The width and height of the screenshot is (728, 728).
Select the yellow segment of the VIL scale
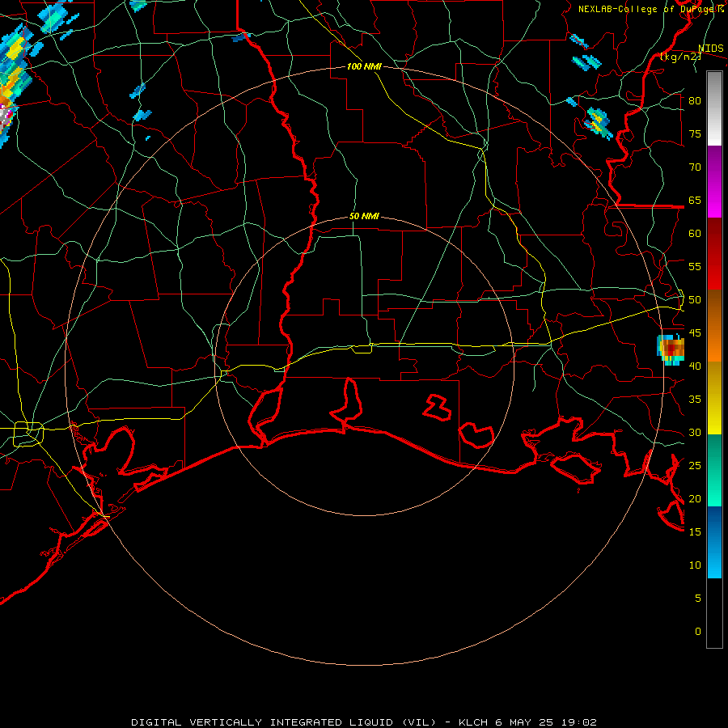pos(714,398)
